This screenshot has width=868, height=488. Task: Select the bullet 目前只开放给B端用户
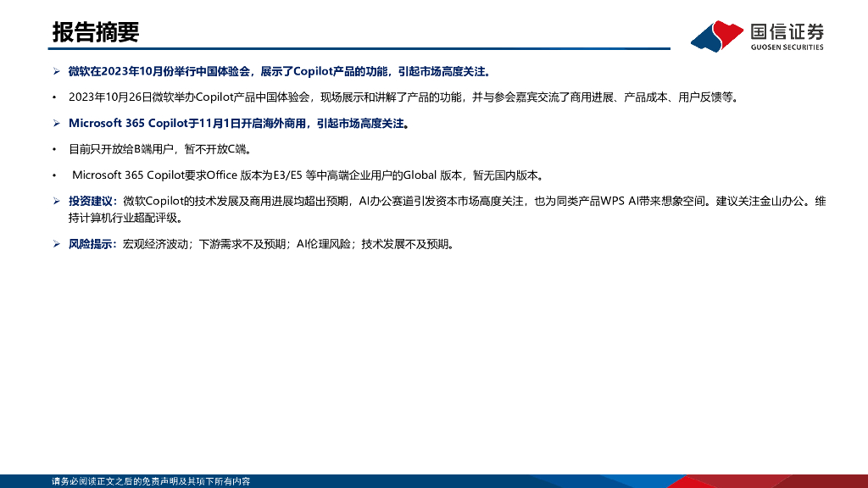[160, 149]
